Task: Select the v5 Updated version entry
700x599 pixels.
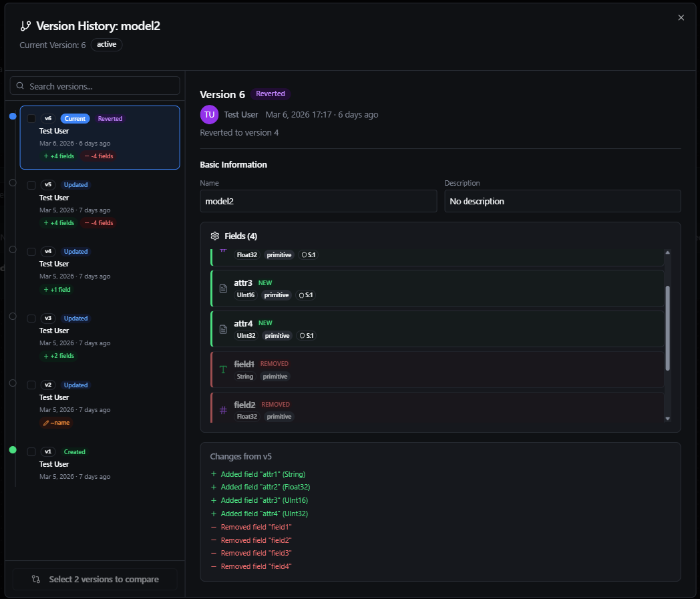Action: point(100,203)
